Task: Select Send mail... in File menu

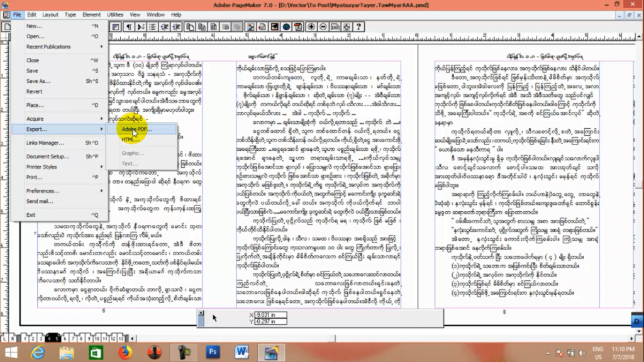Action: point(60,201)
